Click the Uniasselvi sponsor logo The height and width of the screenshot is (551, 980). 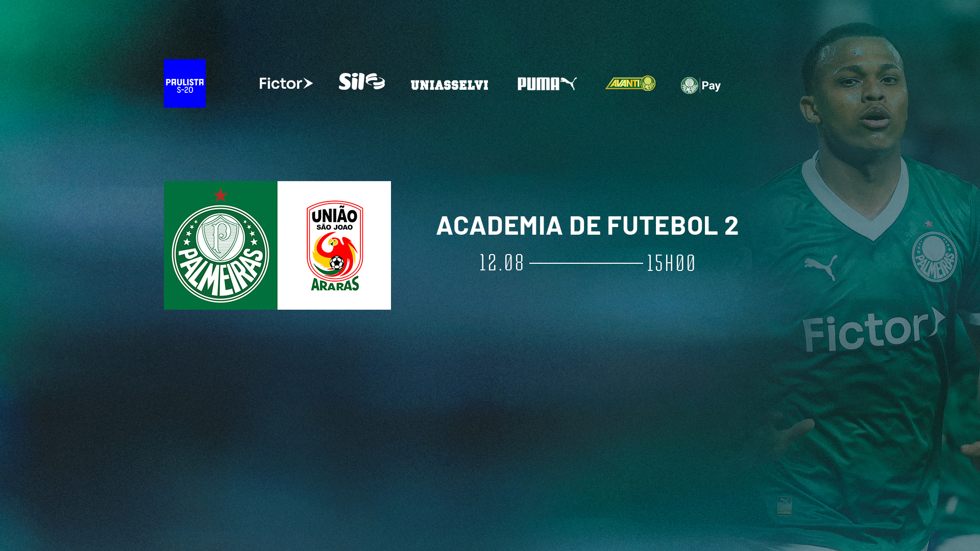(449, 85)
